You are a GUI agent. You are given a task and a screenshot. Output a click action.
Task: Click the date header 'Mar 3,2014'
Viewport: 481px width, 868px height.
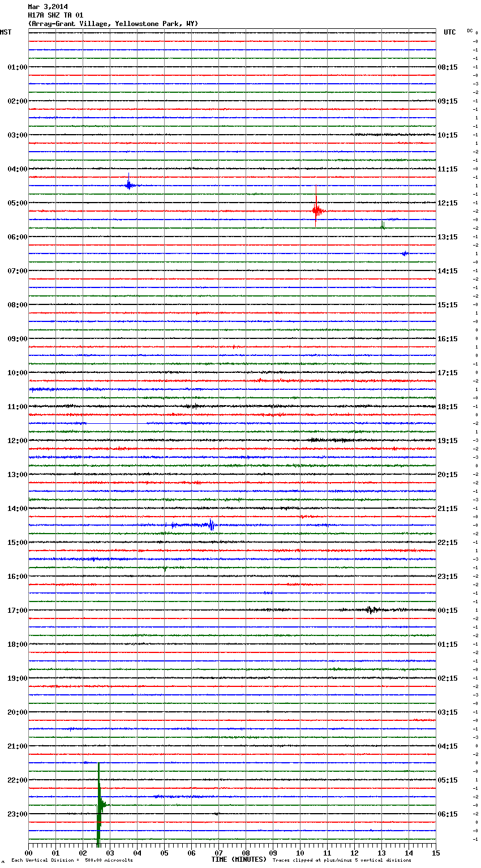coord(48,7)
